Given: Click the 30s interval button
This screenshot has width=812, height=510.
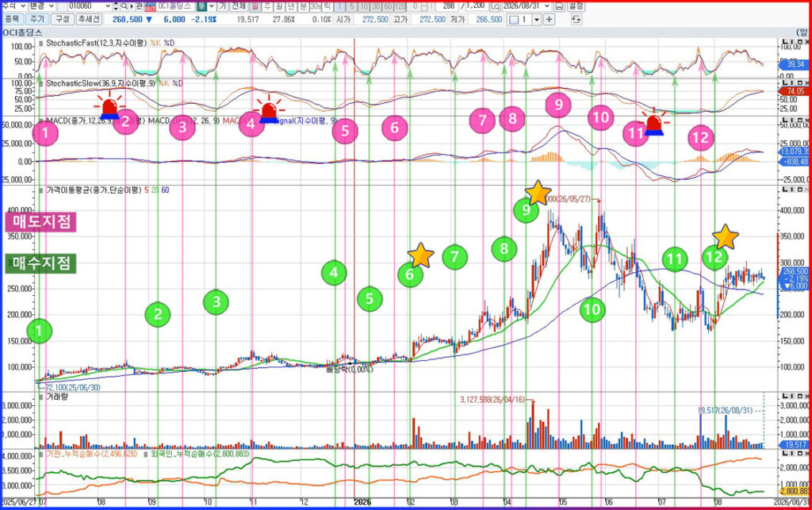Looking at the screenshot, I should click(x=316, y=6).
